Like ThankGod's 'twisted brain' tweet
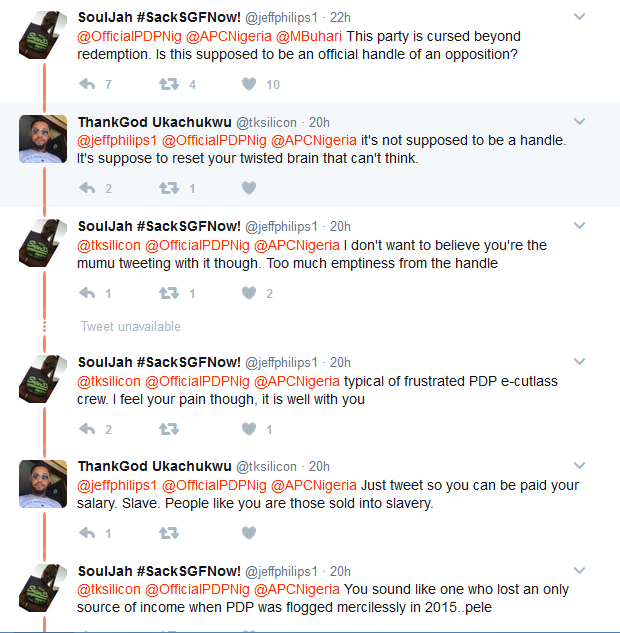 pos(249,188)
